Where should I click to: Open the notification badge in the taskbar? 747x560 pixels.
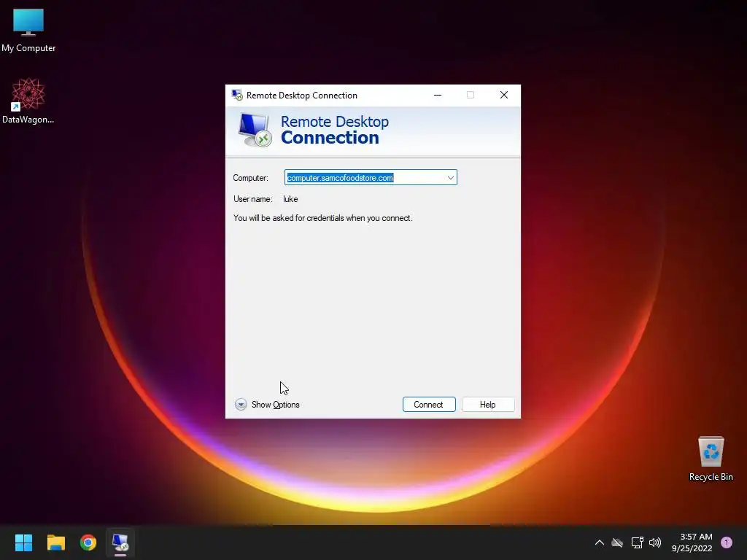(x=727, y=542)
